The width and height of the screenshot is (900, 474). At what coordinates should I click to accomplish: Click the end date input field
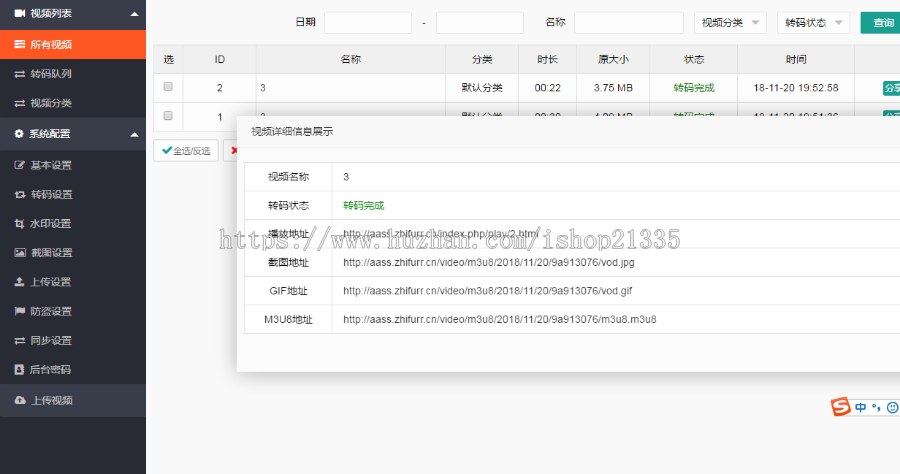[480, 22]
